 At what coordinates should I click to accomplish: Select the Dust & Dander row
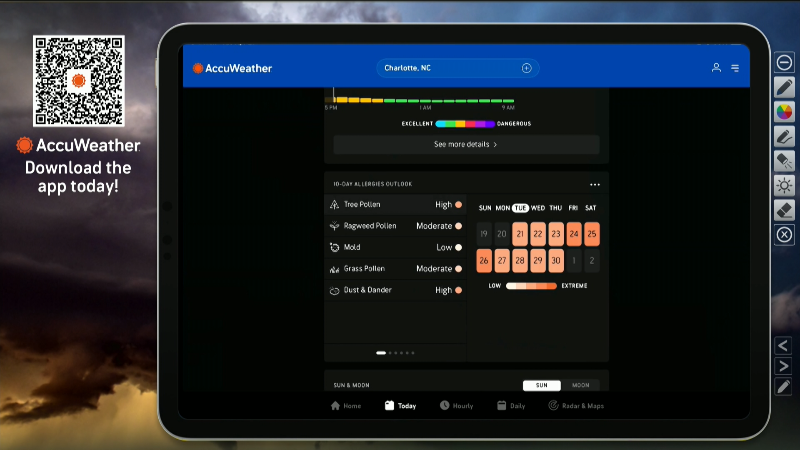click(395, 290)
